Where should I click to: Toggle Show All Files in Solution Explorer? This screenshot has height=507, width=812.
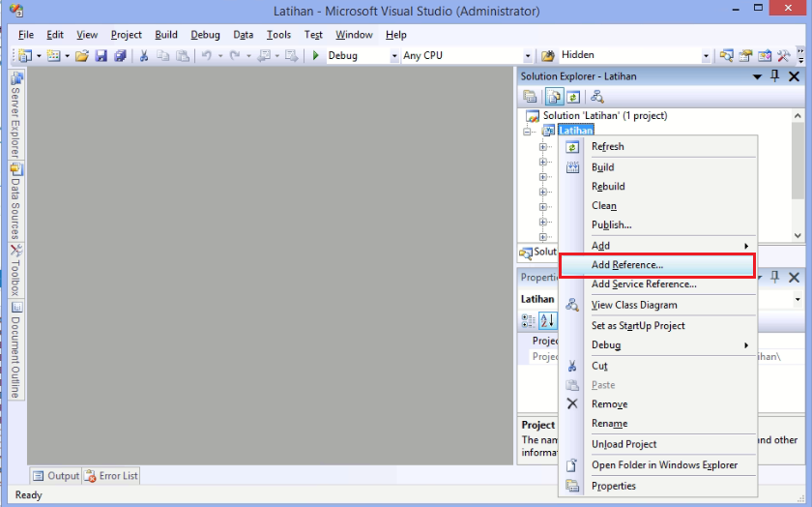[554, 97]
